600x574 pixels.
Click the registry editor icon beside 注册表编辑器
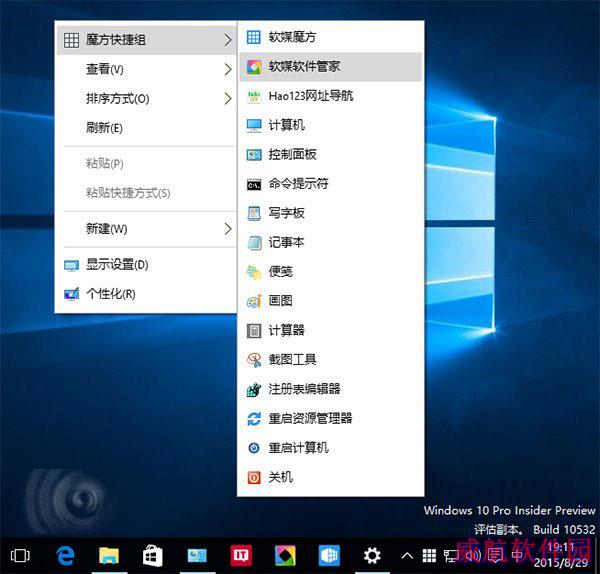pyautogui.click(x=254, y=390)
